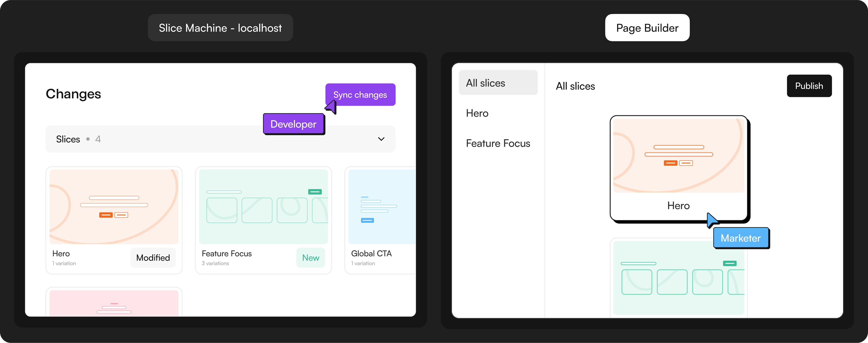
Task: Click the purple Developer label
Action: 293,124
